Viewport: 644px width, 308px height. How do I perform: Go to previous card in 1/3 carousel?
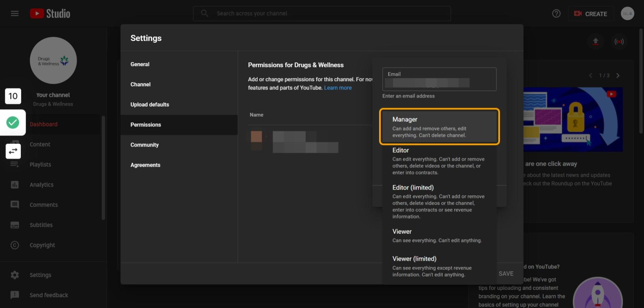[x=591, y=75]
